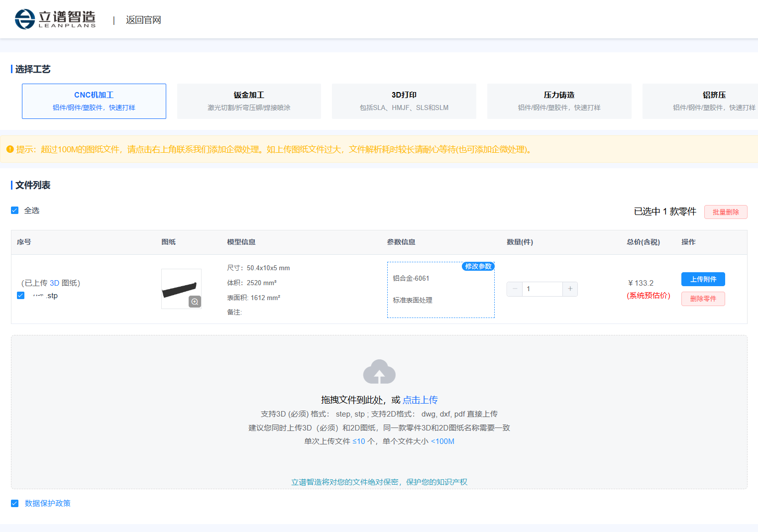
Task: Click the 模型信息 column header
Action: coord(241,242)
